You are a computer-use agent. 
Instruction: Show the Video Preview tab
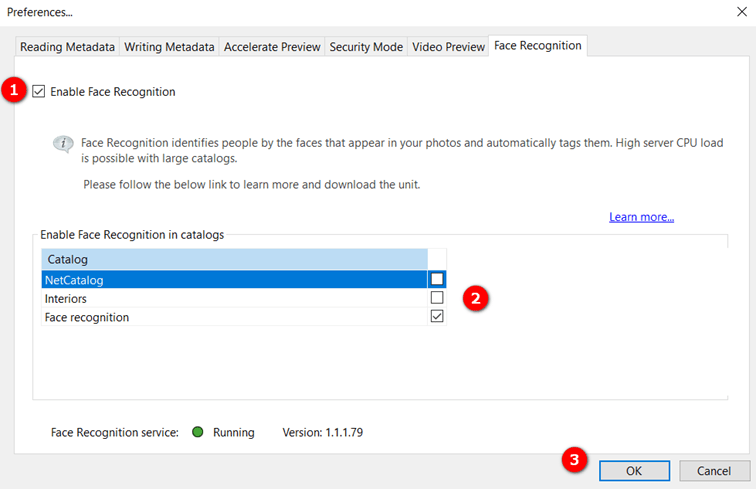click(x=447, y=47)
